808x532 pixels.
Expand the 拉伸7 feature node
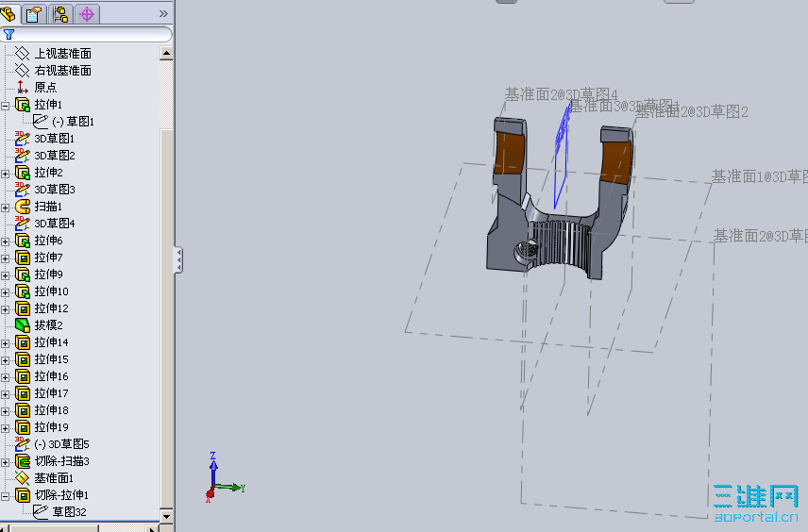click(x=5, y=259)
